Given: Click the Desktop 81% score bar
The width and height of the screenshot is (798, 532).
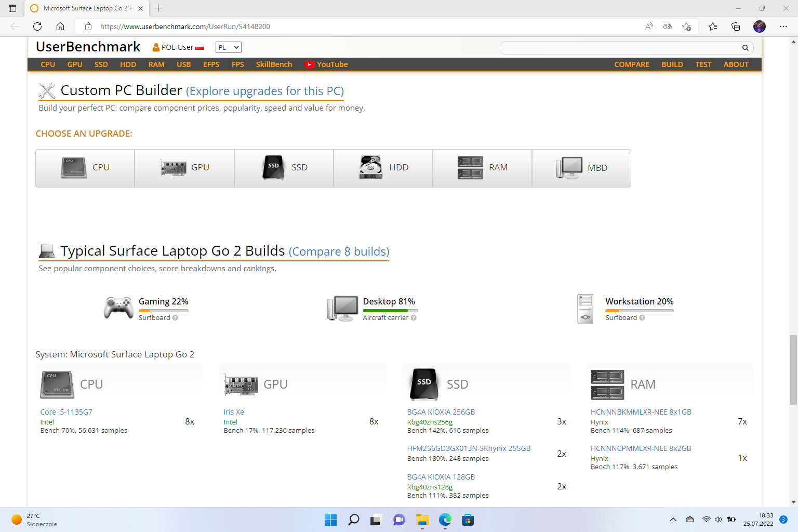Looking at the screenshot, I should point(389,311).
